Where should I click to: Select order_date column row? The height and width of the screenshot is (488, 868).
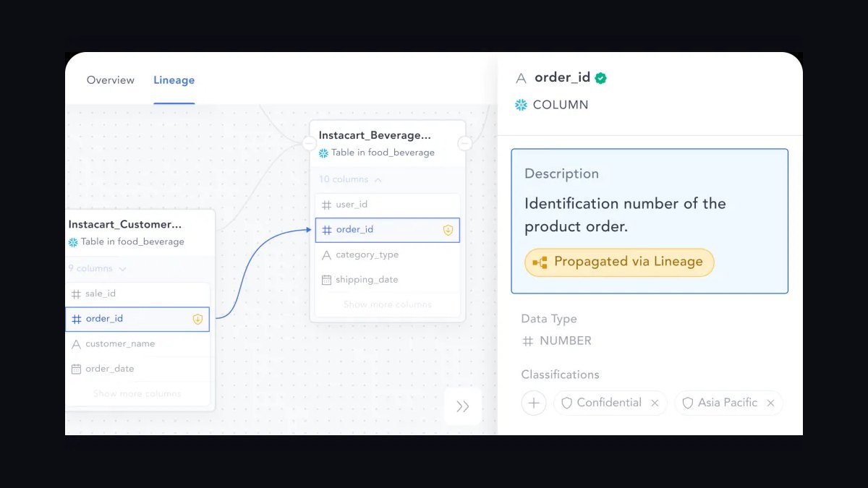coord(137,369)
